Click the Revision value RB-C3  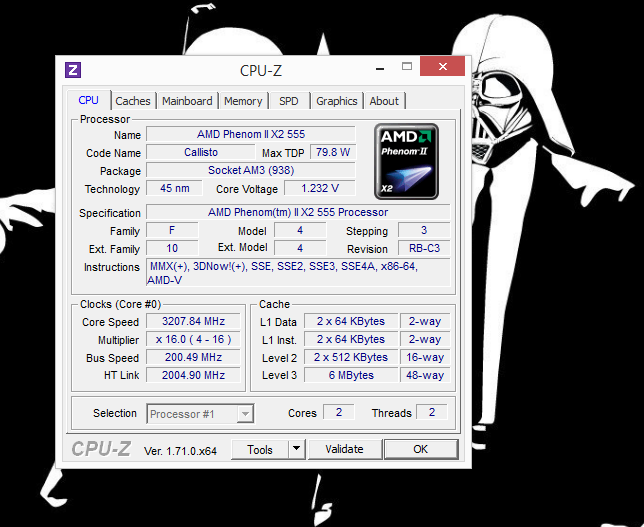[424, 249]
